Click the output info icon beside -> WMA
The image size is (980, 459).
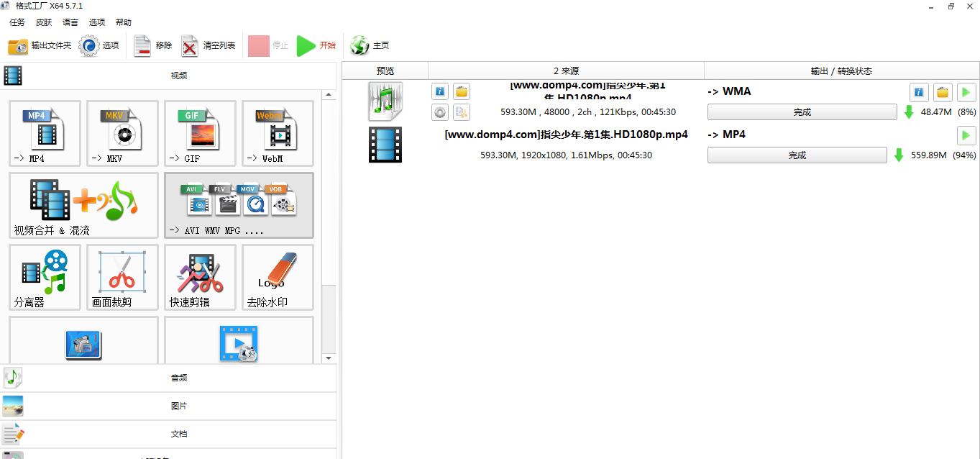[919, 91]
